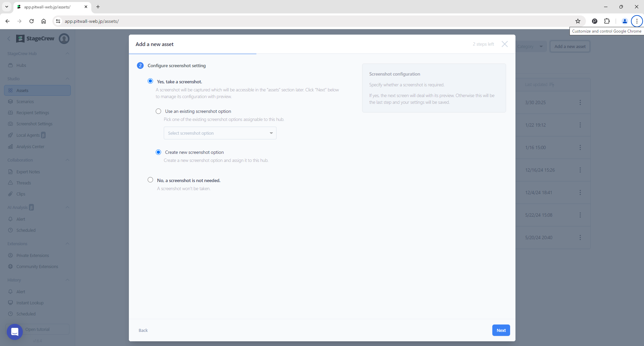Close the Add a new asset dialog
Screen dimensions: 644x346
(x=504, y=44)
